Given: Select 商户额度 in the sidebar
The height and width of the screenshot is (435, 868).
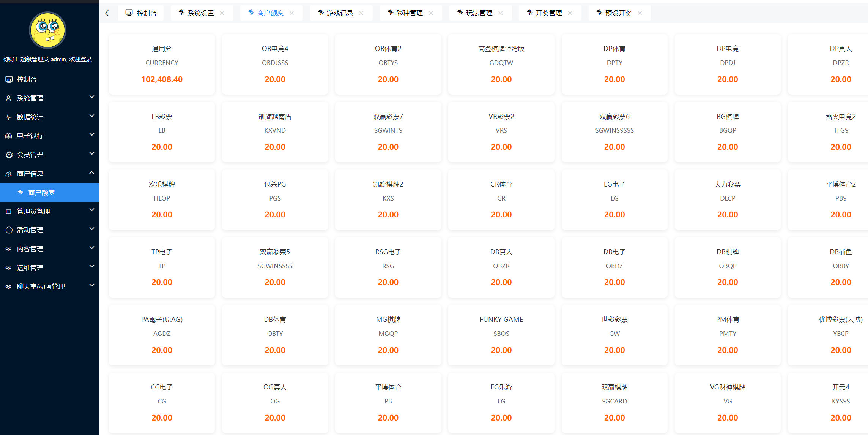Looking at the screenshot, I should [43, 193].
